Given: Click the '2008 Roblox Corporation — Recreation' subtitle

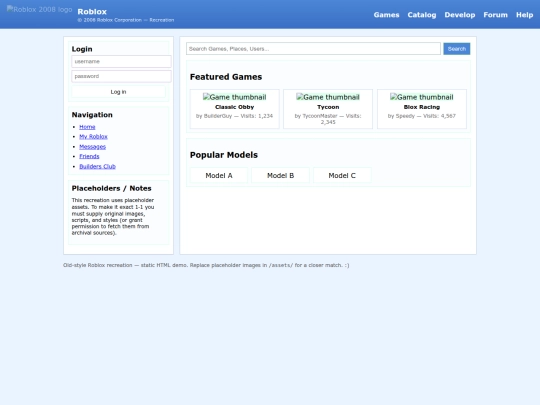Looking at the screenshot, I should pyautogui.click(x=126, y=20).
